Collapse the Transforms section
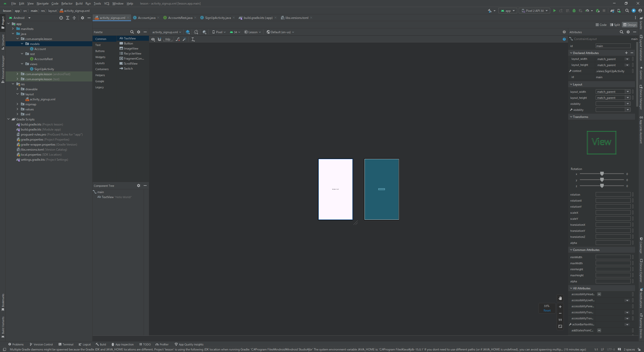The image size is (644, 352). point(571,117)
